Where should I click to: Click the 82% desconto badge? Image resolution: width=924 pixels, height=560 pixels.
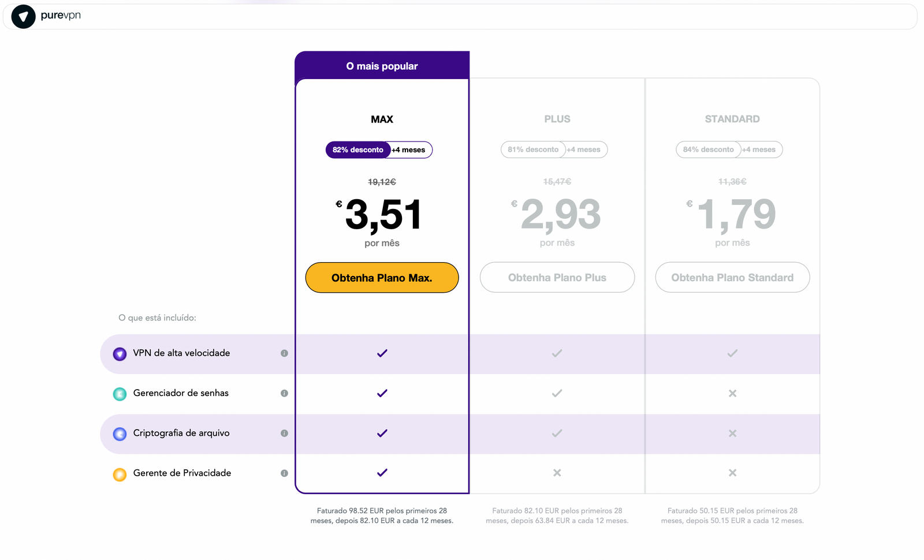tap(358, 150)
